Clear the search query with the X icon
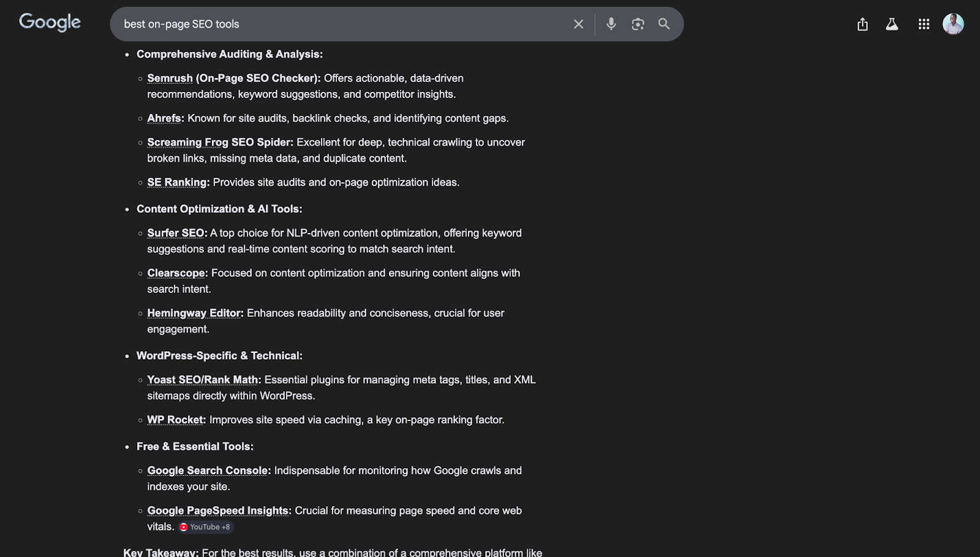The image size is (980, 557). pos(578,24)
